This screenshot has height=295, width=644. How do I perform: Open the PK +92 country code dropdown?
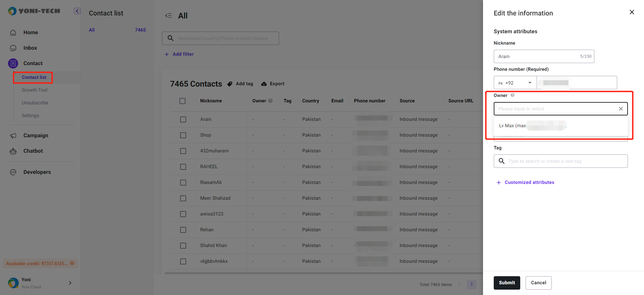pyautogui.click(x=515, y=83)
